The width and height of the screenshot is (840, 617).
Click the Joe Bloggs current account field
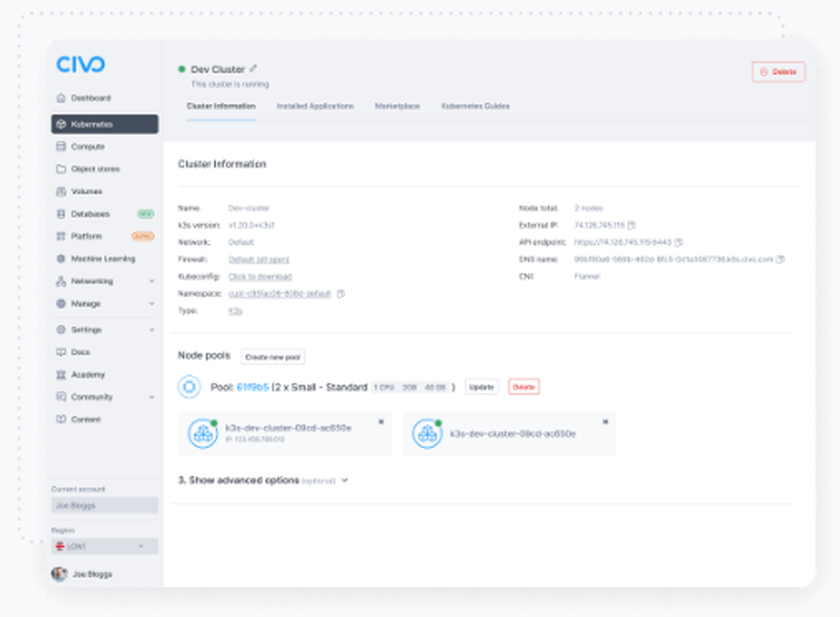pyautogui.click(x=104, y=505)
